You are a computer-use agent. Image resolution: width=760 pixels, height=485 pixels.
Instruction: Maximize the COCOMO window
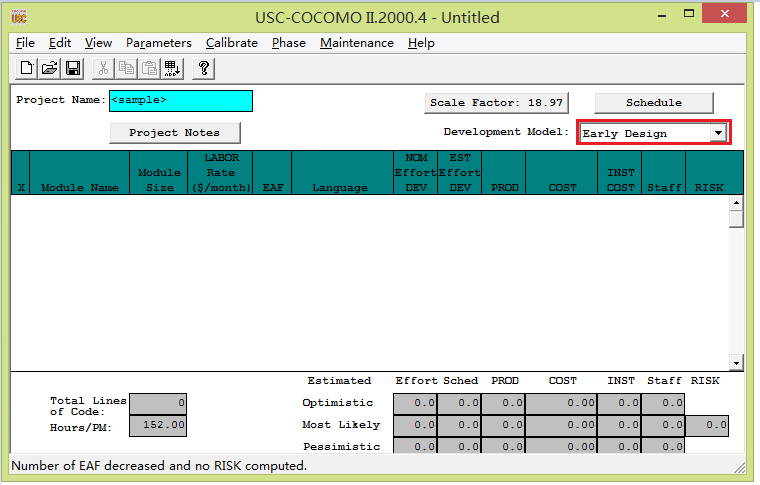point(689,14)
